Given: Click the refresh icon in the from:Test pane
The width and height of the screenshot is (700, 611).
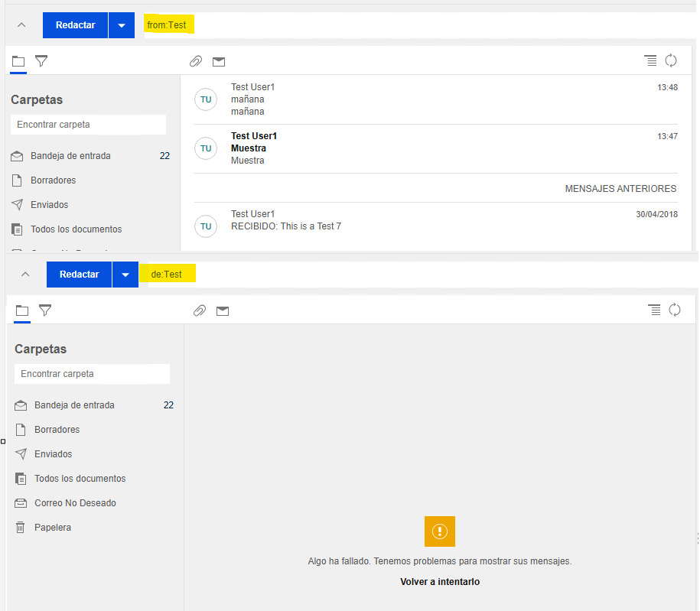Looking at the screenshot, I should click(x=671, y=61).
